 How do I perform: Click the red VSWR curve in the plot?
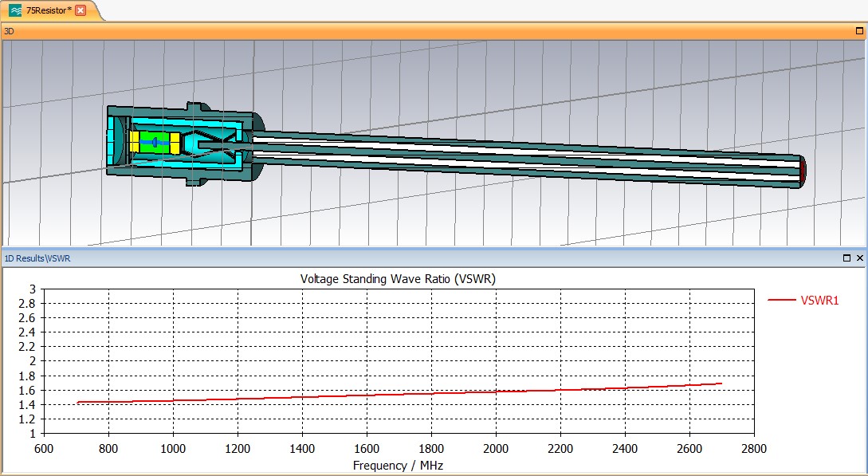pyautogui.click(x=399, y=394)
